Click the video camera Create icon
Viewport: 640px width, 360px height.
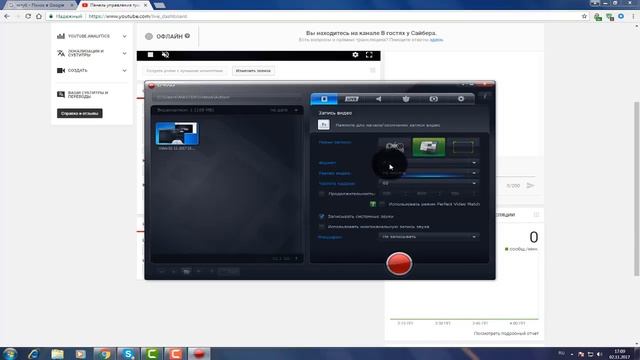(61, 70)
